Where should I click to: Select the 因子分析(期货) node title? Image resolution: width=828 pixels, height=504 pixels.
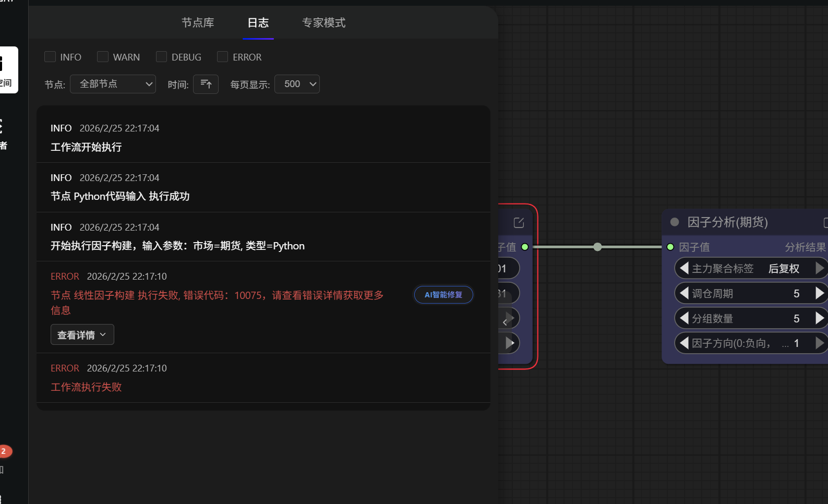[727, 222]
